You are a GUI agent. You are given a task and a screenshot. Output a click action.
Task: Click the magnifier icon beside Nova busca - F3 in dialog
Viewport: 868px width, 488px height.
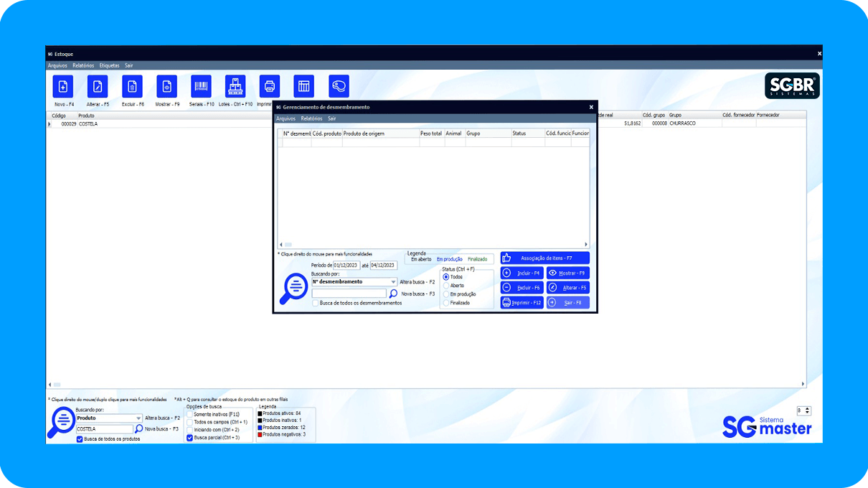pyautogui.click(x=393, y=294)
